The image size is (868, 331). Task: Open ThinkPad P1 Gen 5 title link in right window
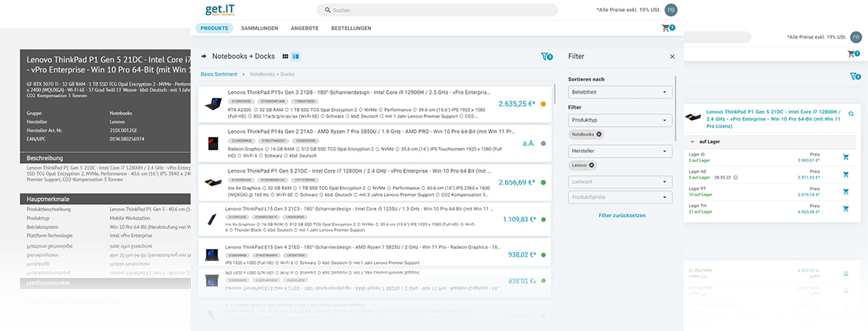click(774, 119)
